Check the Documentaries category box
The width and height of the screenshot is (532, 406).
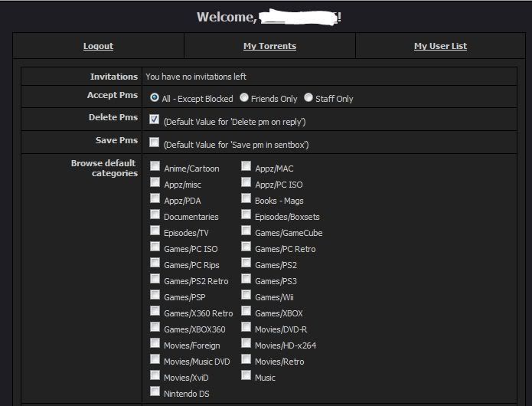(155, 215)
